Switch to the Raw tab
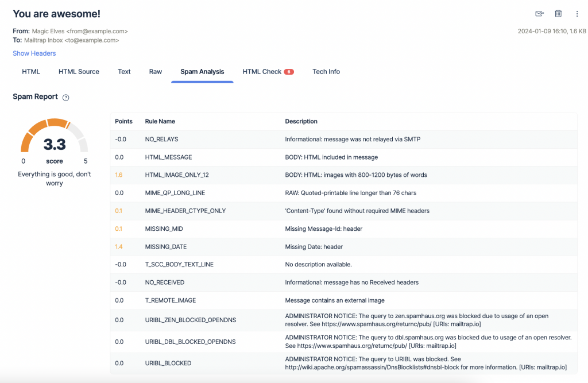This screenshot has height=383, width=588. coord(156,72)
